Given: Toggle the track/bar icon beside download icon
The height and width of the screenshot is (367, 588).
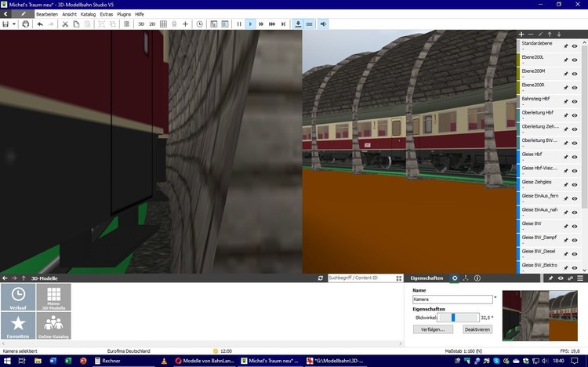Looking at the screenshot, I should (309, 24).
